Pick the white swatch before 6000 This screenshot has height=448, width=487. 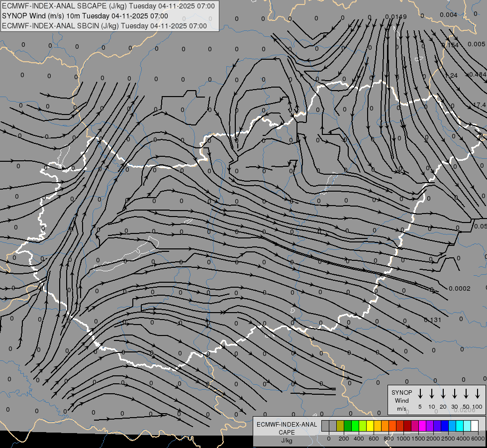(474, 426)
